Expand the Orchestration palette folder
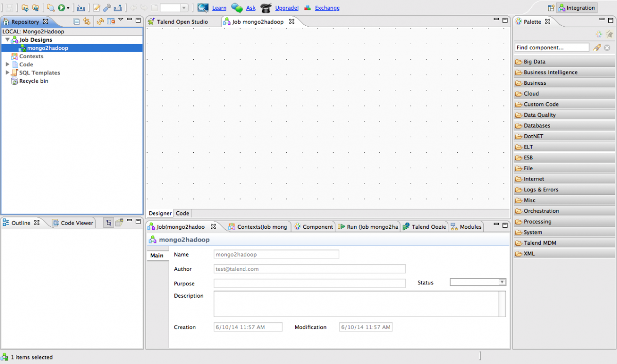This screenshot has height=364, width=617. pyautogui.click(x=564, y=211)
